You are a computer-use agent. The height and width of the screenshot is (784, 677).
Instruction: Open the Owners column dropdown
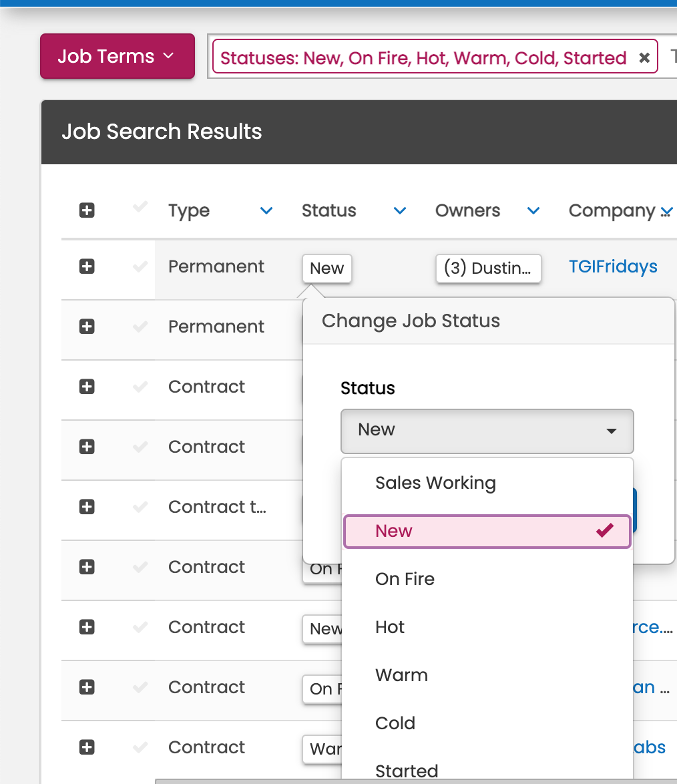tap(533, 210)
